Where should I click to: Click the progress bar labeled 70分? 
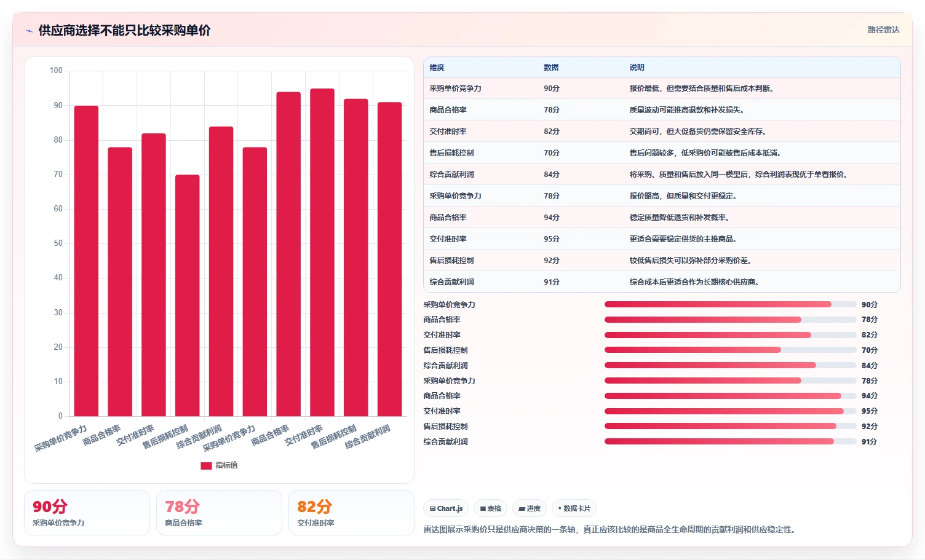point(731,350)
